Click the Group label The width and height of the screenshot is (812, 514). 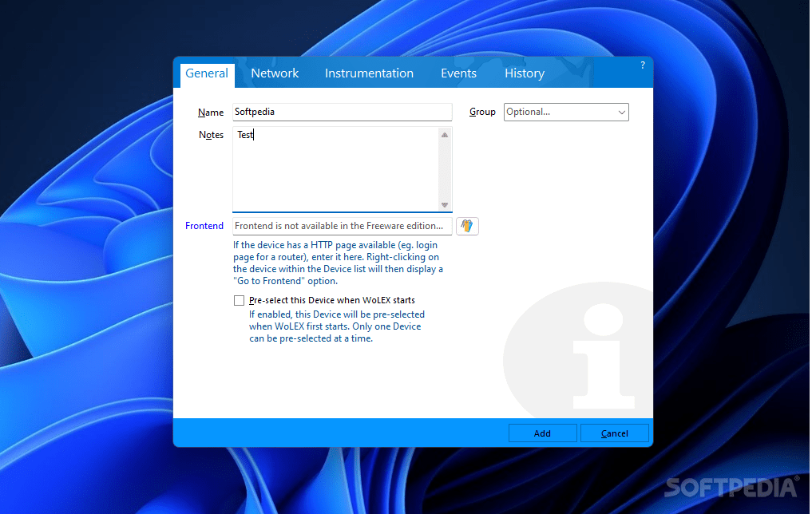coord(482,112)
